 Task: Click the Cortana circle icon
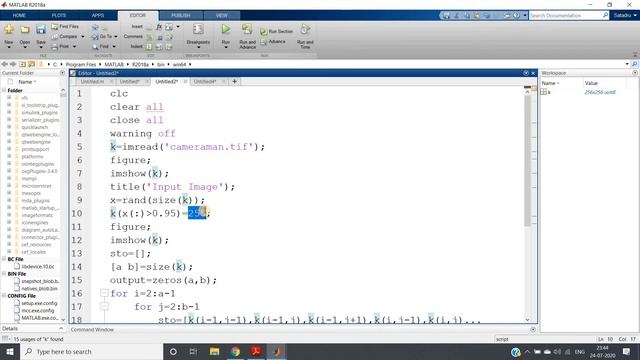173,351
